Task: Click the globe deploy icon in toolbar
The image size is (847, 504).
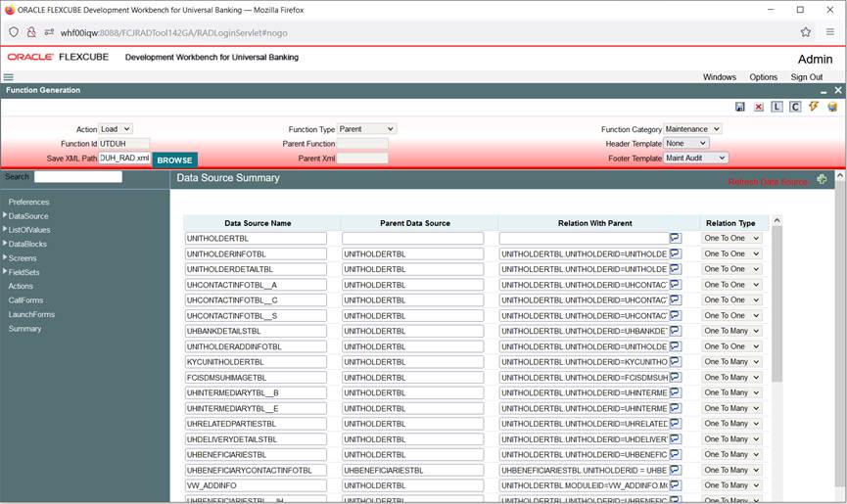Action: click(x=832, y=107)
